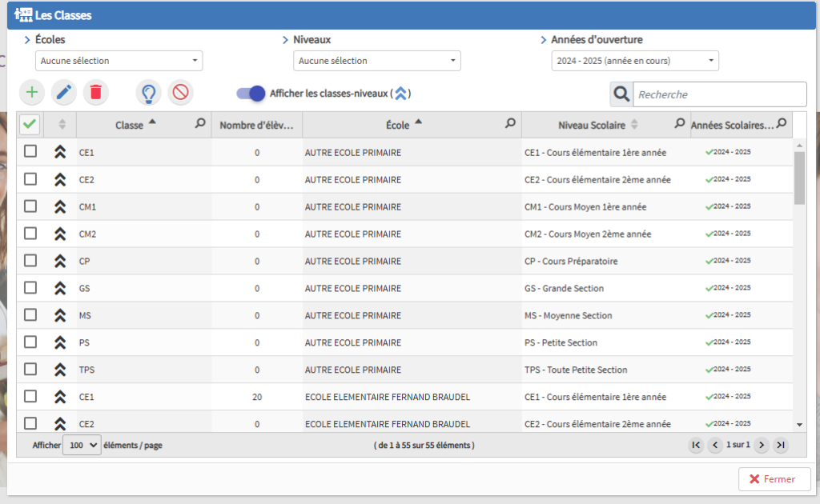Click the red prohibited circle icon

tap(181, 93)
